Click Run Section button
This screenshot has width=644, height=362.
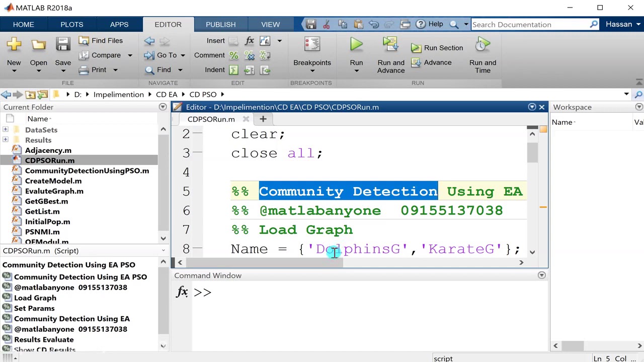(x=437, y=48)
